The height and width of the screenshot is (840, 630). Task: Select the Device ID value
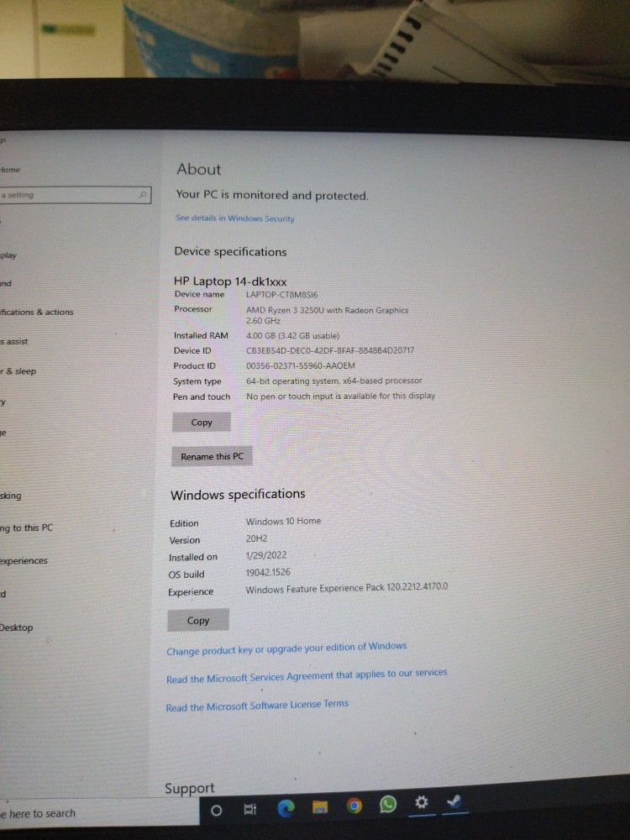(x=330, y=350)
